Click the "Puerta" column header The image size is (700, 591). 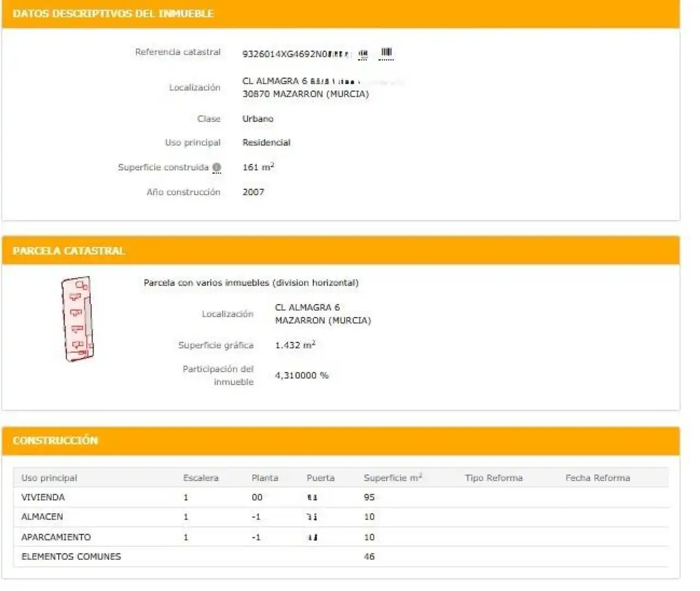tap(320, 478)
